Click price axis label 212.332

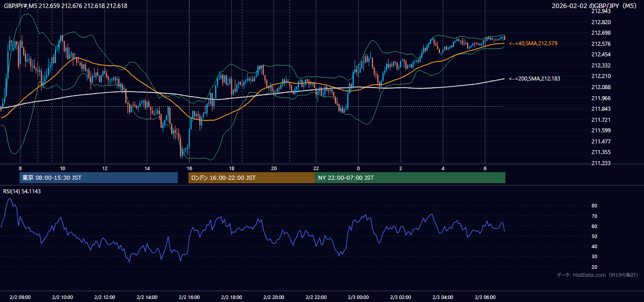(601, 65)
